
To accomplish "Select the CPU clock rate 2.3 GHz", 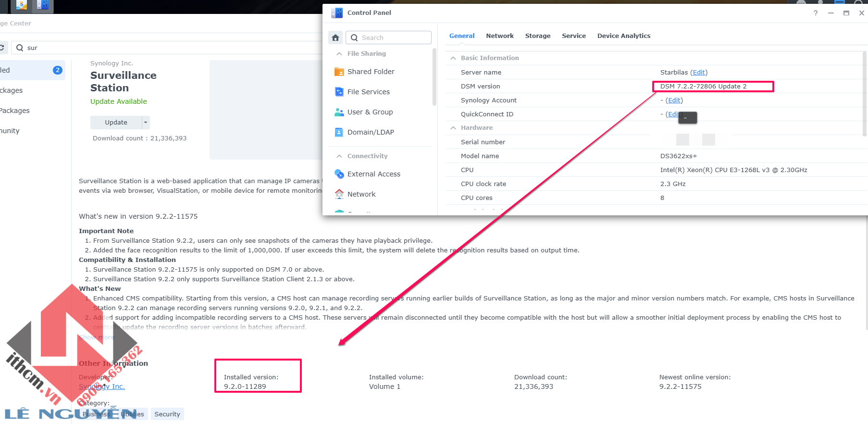I will [673, 184].
